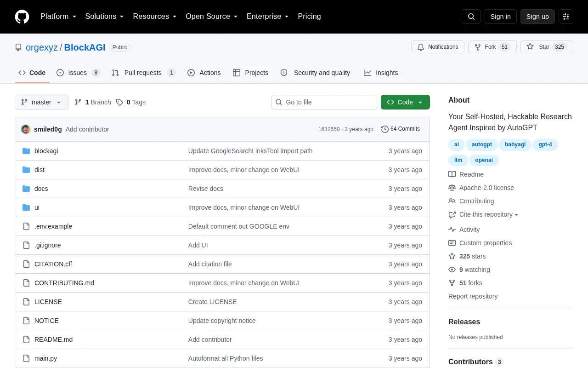Click smiled0g's avatar image
Viewport: 588px width, 368px height.
(26, 129)
